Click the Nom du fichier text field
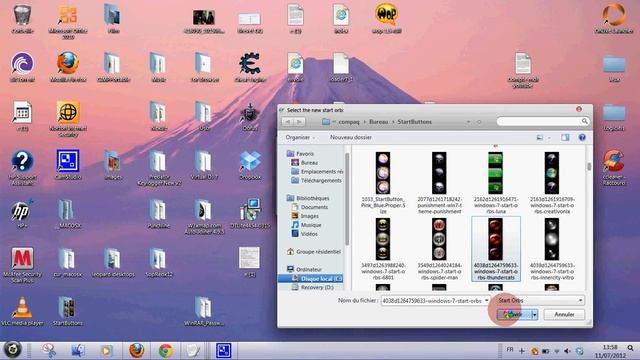This screenshot has width=640, height=360. pyautogui.click(x=432, y=300)
